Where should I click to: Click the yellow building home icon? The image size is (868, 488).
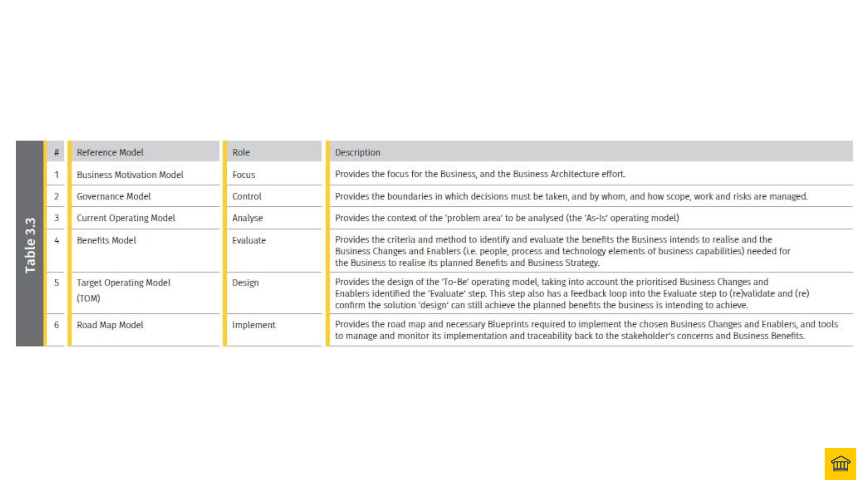click(840, 463)
